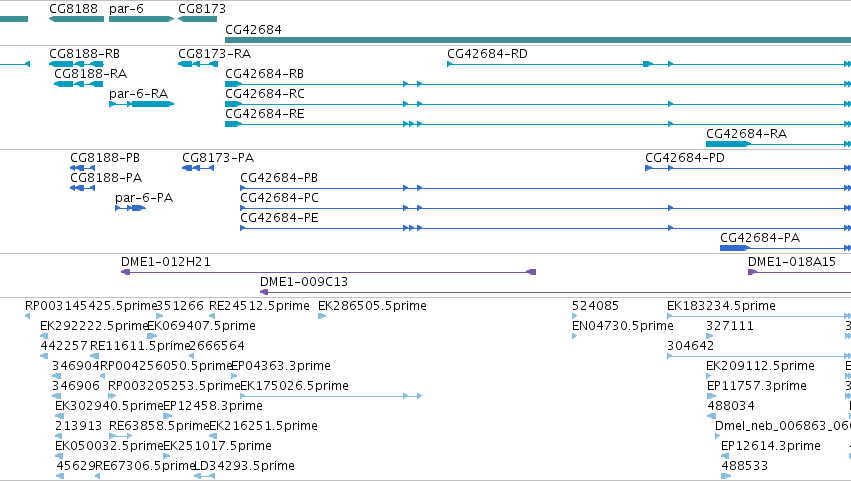Click EST label EK175026.5prime

click(x=294, y=386)
